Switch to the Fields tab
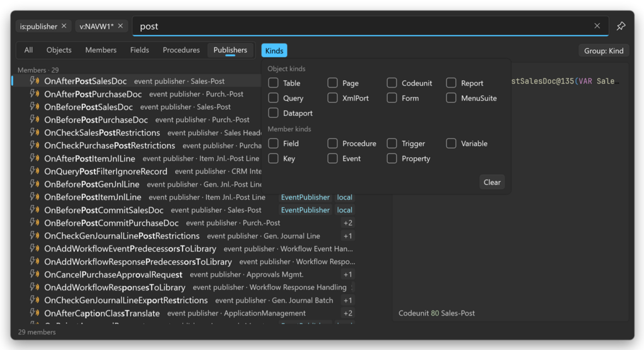644x350 pixels. click(x=139, y=49)
